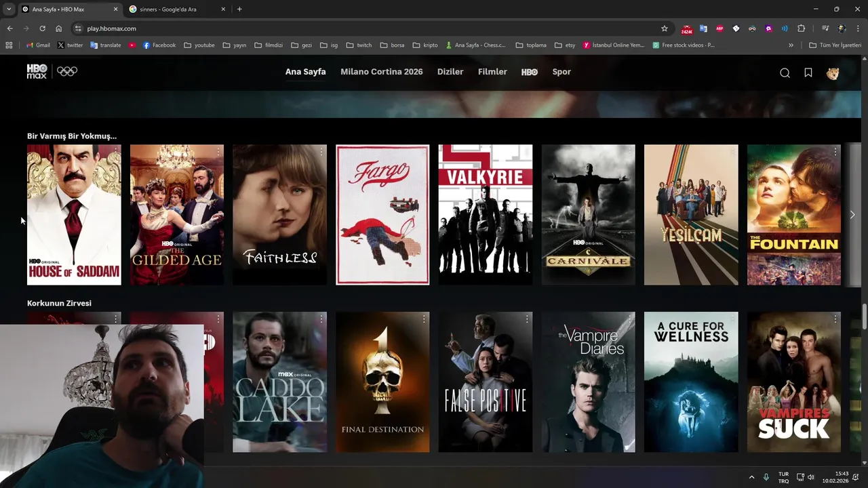Open the media control music-note icon
The width and height of the screenshot is (868, 488).
coord(825,28)
